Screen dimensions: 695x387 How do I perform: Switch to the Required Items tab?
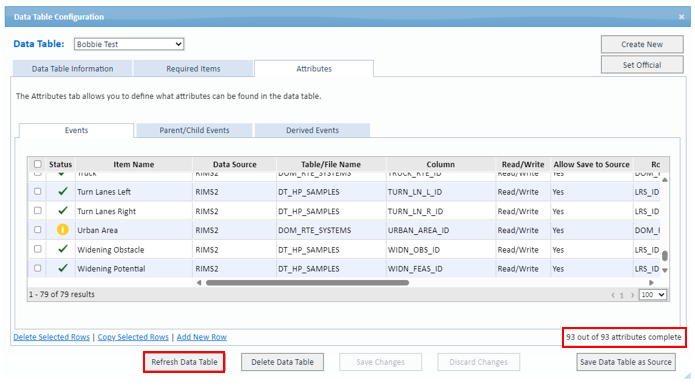pyautogui.click(x=193, y=69)
